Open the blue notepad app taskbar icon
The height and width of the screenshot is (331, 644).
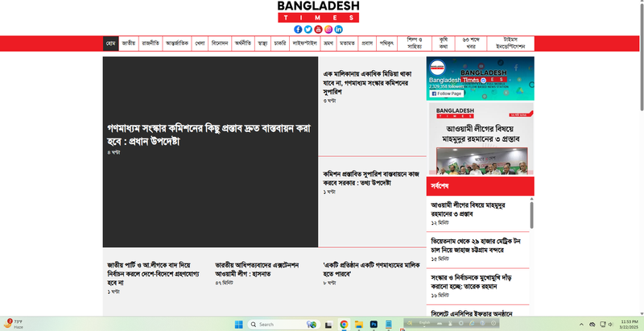389,325
